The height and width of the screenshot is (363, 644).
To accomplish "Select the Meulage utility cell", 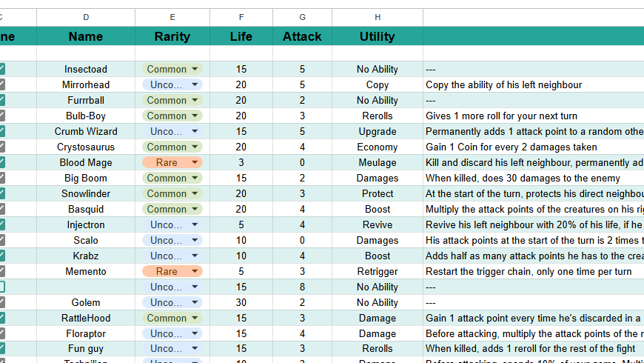I will pyautogui.click(x=378, y=162).
